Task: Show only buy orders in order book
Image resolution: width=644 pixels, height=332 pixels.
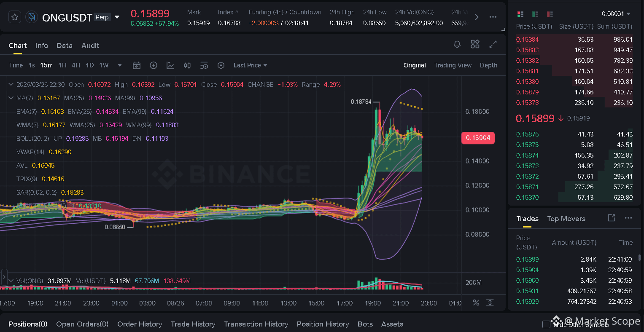Action: tap(535, 14)
